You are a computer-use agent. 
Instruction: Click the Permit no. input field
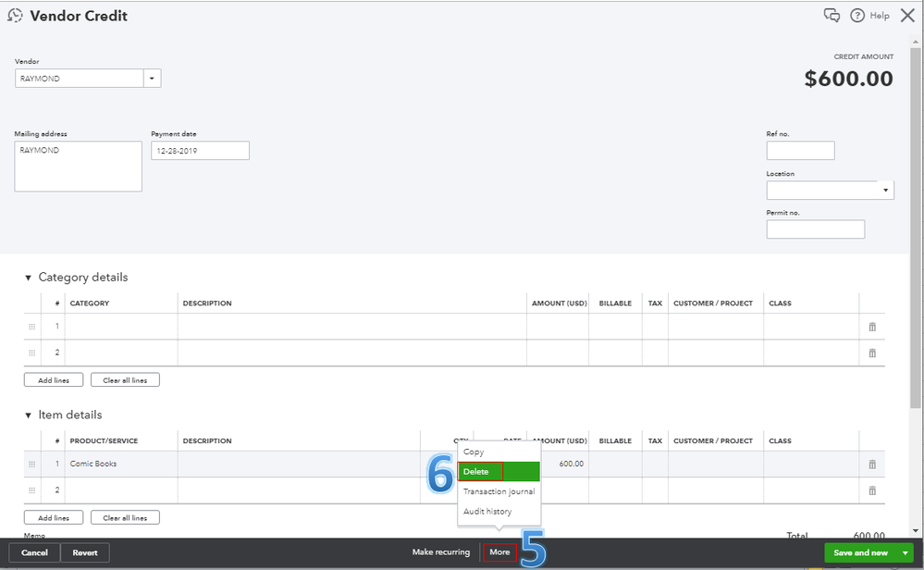[x=816, y=229]
